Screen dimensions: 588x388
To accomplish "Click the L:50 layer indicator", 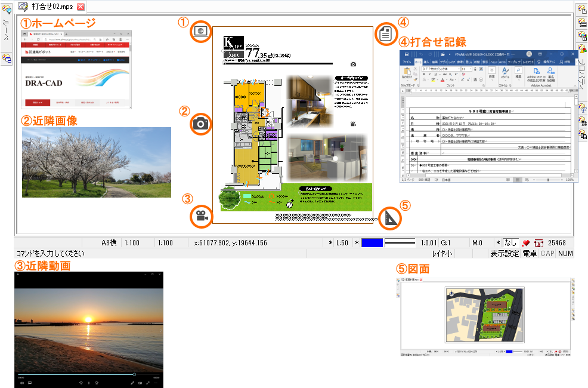I will coord(342,243).
